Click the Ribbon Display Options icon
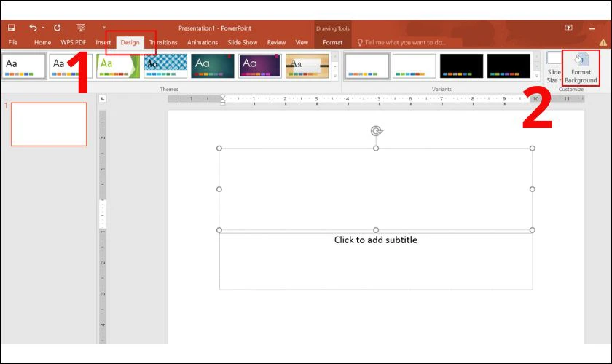Screen dimensions: 612x364 (x=568, y=28)
